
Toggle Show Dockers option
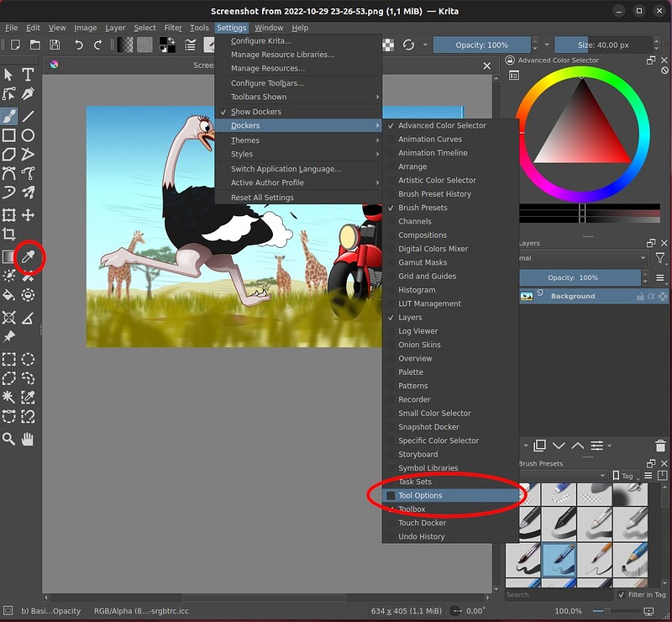(298, 112)
